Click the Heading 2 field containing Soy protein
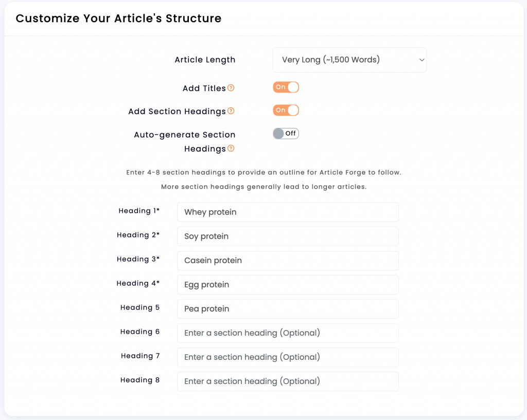The image size is (527, 420). tap(288, 236)
